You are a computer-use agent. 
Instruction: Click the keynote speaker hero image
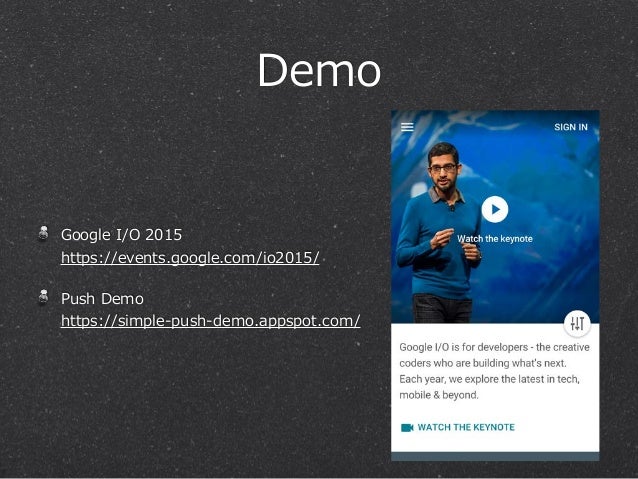point(495,217)
